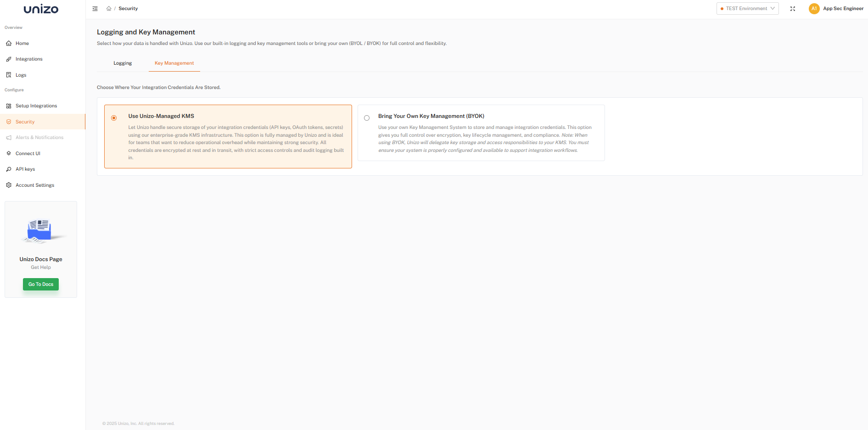The image size is (868, 430).
Task: Click the Get Help text
Action: point(41,268)
